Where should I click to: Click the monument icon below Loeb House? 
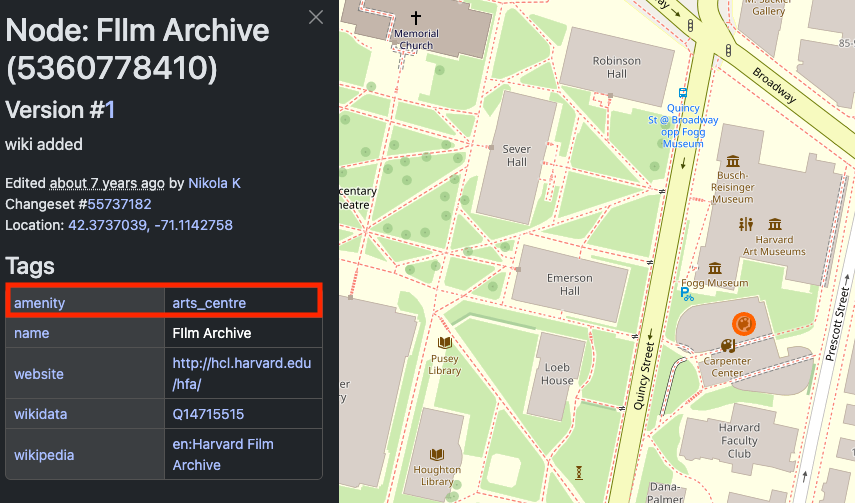[x=579, y=472]
